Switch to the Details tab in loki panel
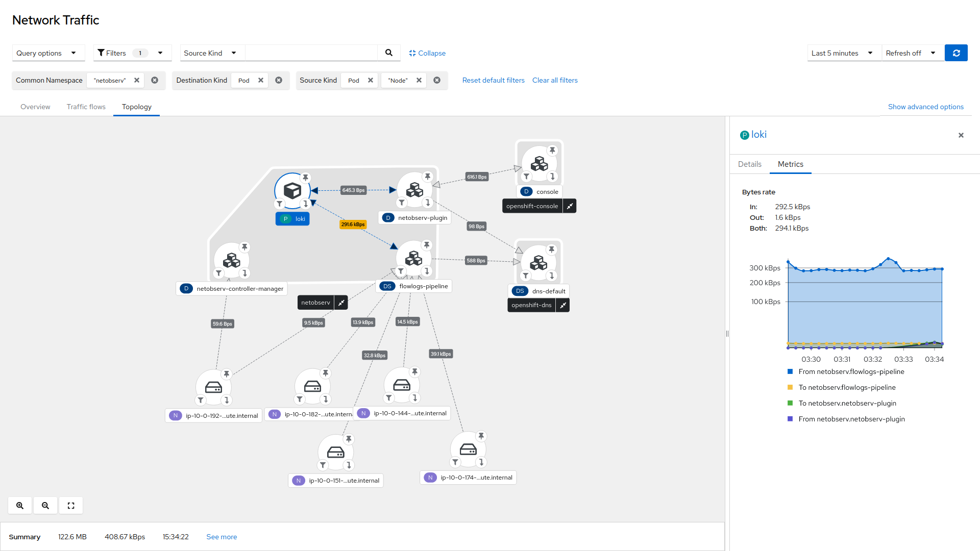 [750, 163]
